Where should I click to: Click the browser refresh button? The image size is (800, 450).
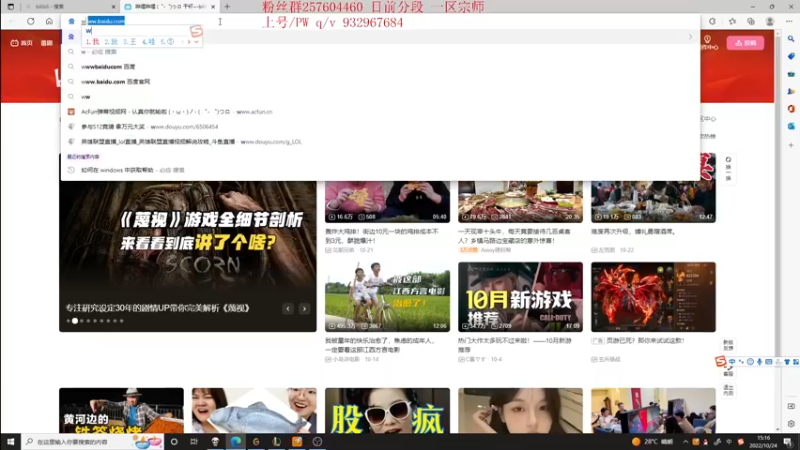[31, 21]
